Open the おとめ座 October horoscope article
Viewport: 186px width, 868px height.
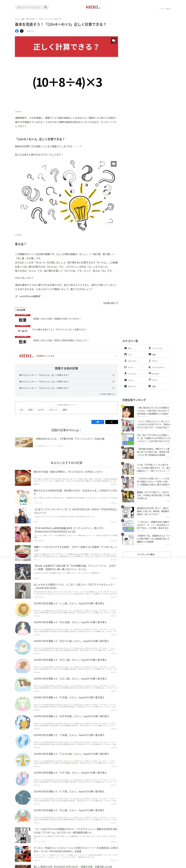(66, 628)
